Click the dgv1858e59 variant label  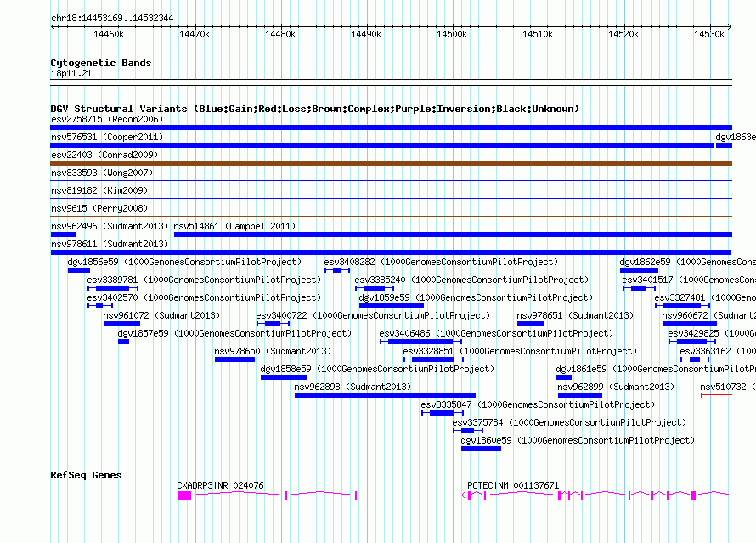click(x=377, y=369)
